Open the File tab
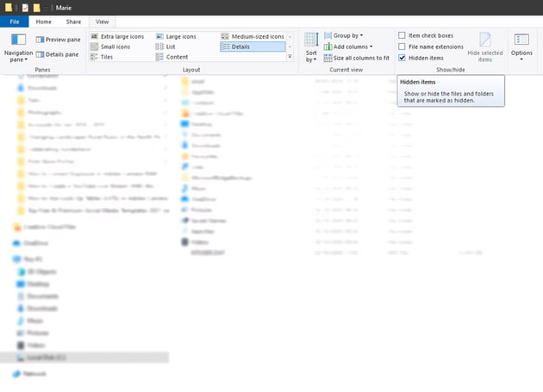Image resolution: width=543 pixels, height=392 pixels. [x=14, y=22]
